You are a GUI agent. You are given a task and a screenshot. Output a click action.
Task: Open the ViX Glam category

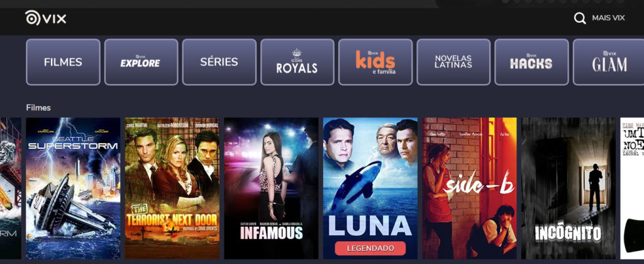tap(608, 62)
